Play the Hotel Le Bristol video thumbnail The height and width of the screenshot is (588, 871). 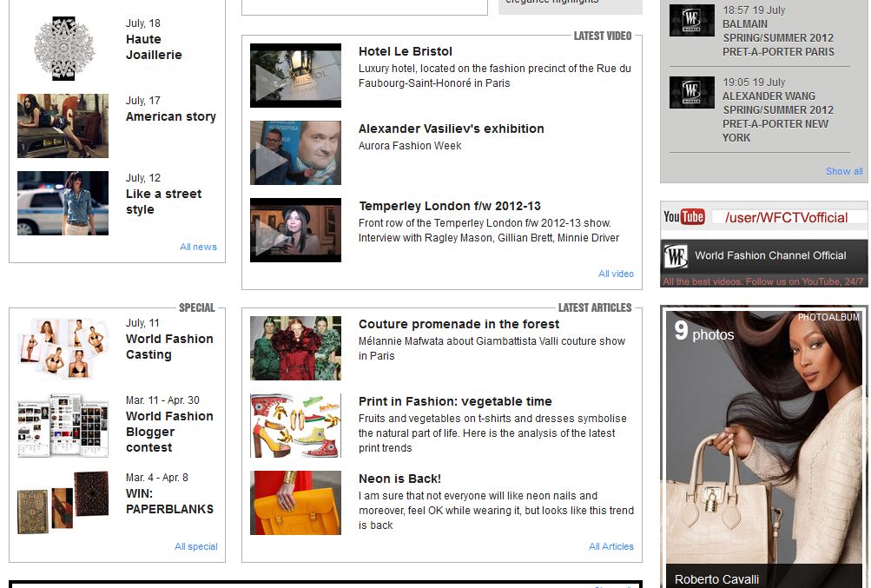pos(295,76)
